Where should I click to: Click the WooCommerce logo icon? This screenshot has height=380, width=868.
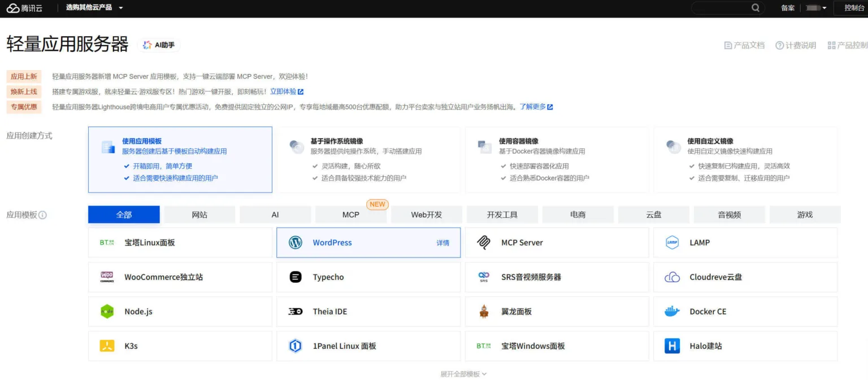pyautogui.click(x=107, y=277)
